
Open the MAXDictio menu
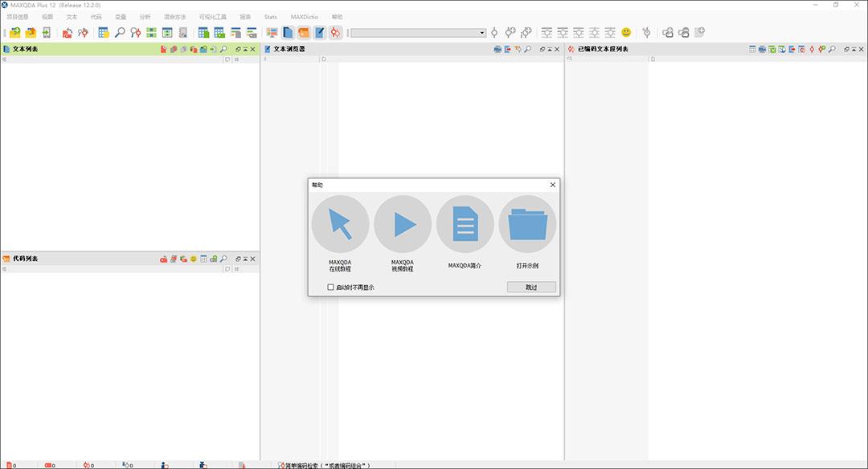pos(305,17)
